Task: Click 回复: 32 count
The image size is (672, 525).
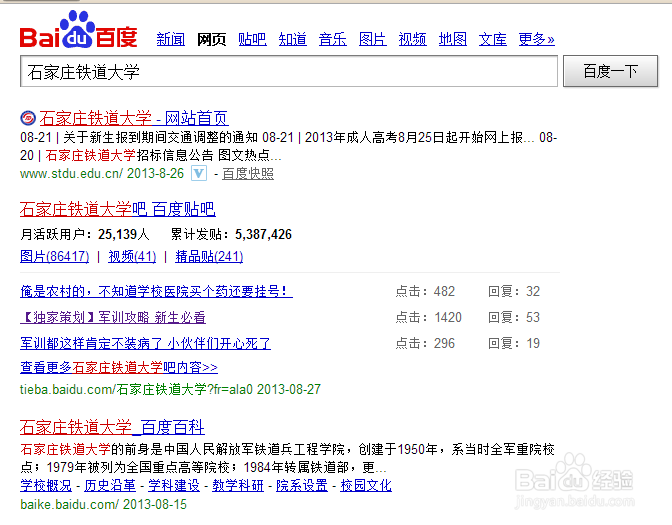Action: click(514, 291)
